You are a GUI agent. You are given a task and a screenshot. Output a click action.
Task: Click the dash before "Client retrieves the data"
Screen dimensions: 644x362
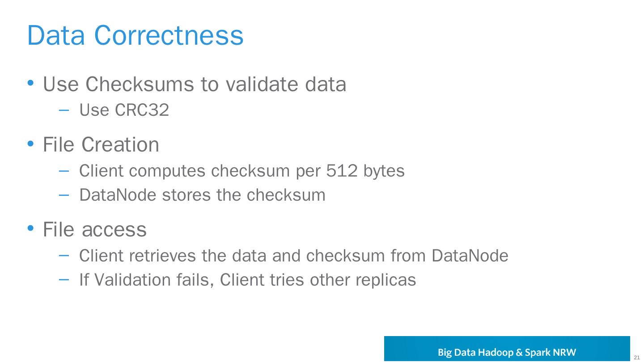click(64, 256)
